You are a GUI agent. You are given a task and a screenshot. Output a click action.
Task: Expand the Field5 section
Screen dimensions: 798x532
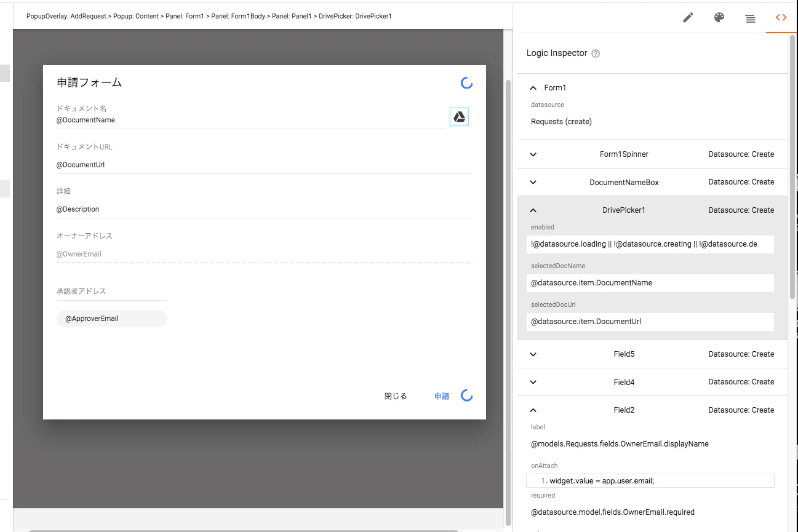[533, 354]
